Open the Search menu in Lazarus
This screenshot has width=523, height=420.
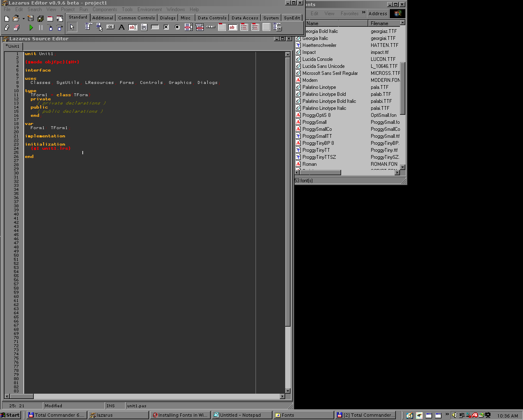click(x=35, y=9)
